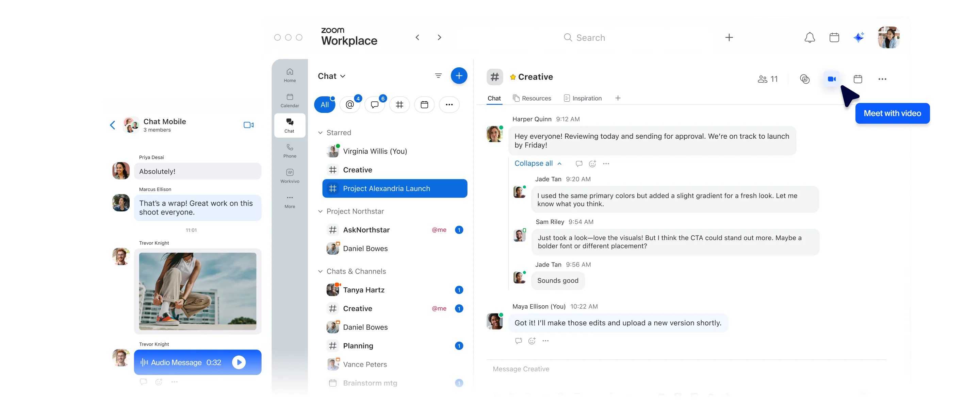Click the notifications bell icon
The width and height of the screenshot is (980, 408).
click(x=810, y=37)
